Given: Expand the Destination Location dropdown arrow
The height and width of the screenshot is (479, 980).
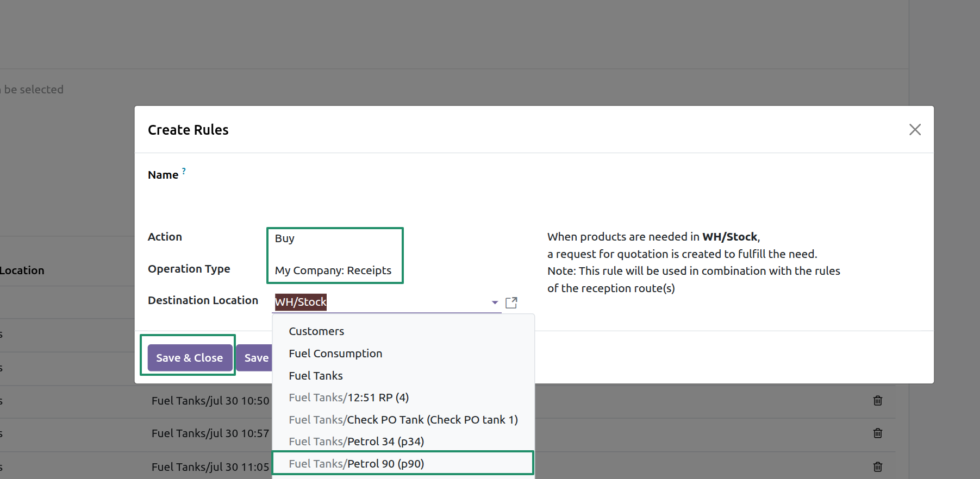Looking at the screenshot, I should tap(495, 302).
